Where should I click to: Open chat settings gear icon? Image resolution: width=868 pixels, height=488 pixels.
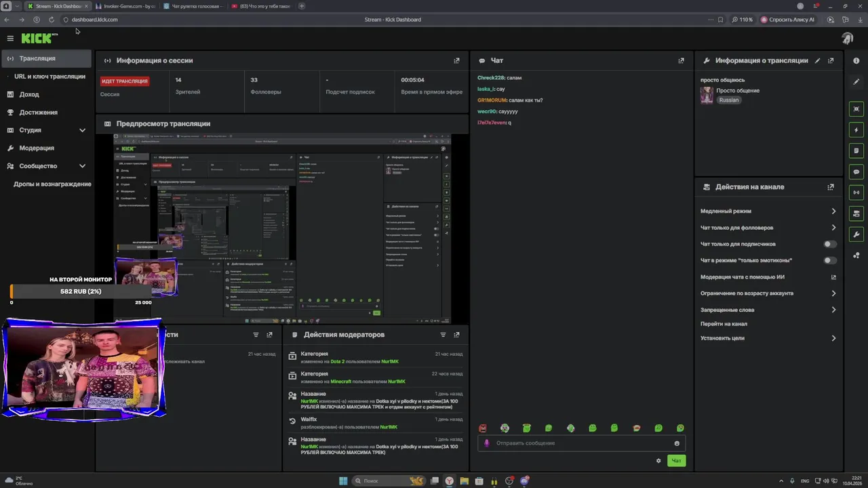point(658,461)
